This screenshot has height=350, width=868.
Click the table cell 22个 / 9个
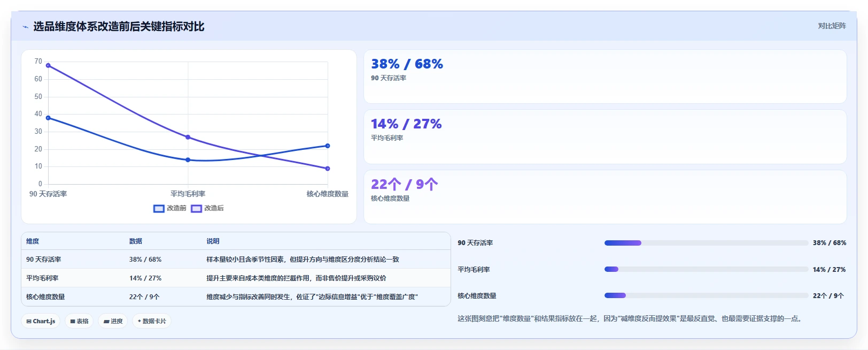point(144,297)
